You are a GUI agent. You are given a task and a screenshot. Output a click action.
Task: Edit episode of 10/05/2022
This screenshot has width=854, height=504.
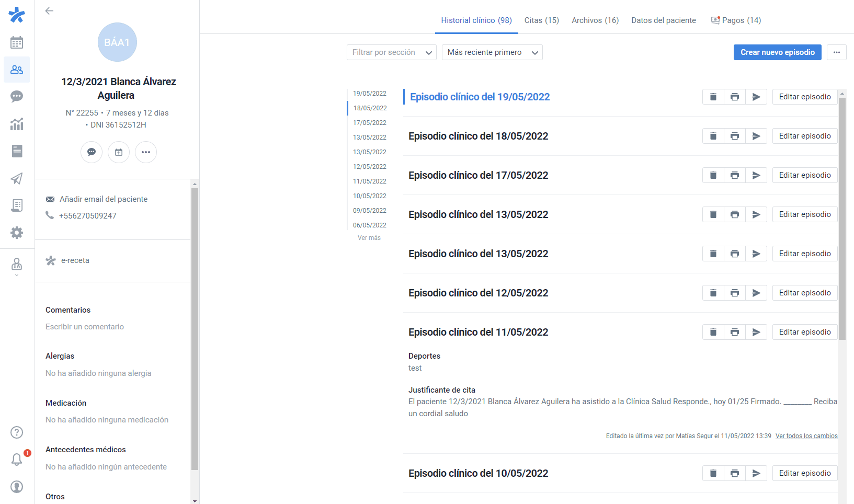tap(805, 473)
